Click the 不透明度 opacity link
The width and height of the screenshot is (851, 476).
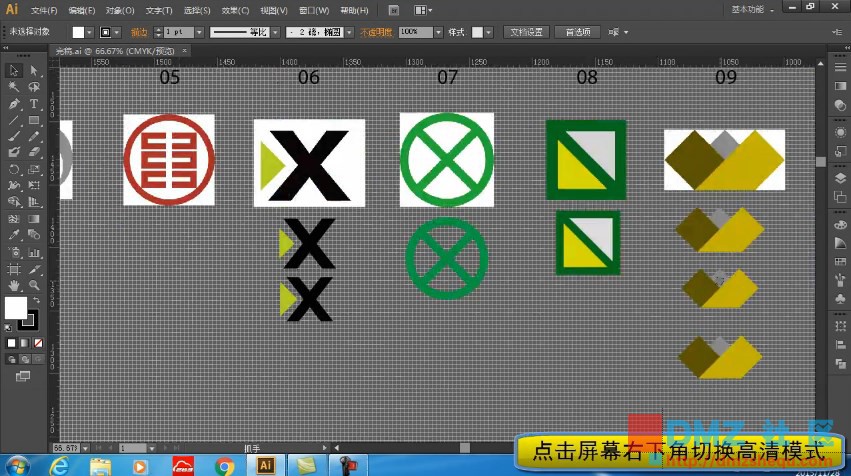tap(376, 33)
